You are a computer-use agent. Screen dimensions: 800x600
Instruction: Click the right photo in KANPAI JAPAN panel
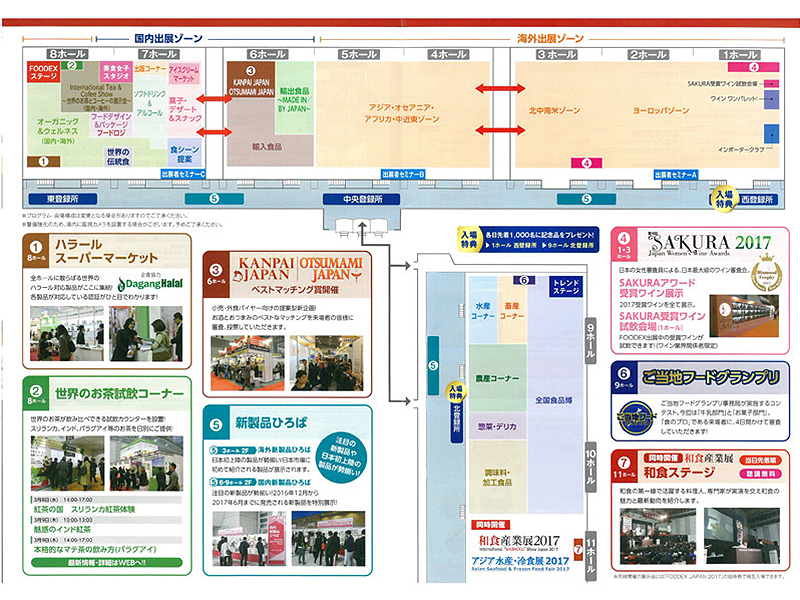[x=327, y=363]
